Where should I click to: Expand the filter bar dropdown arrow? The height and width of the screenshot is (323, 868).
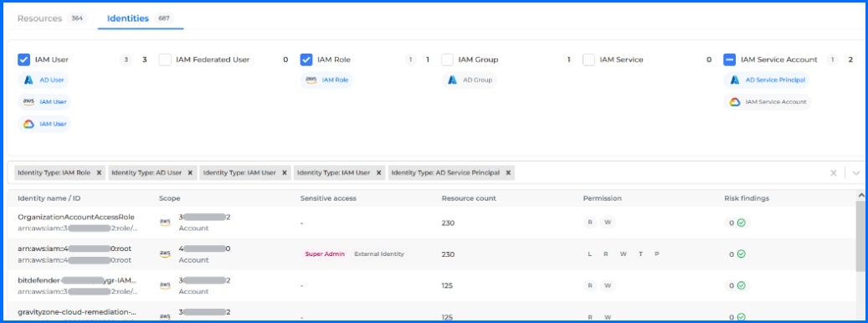pos(855,173)
